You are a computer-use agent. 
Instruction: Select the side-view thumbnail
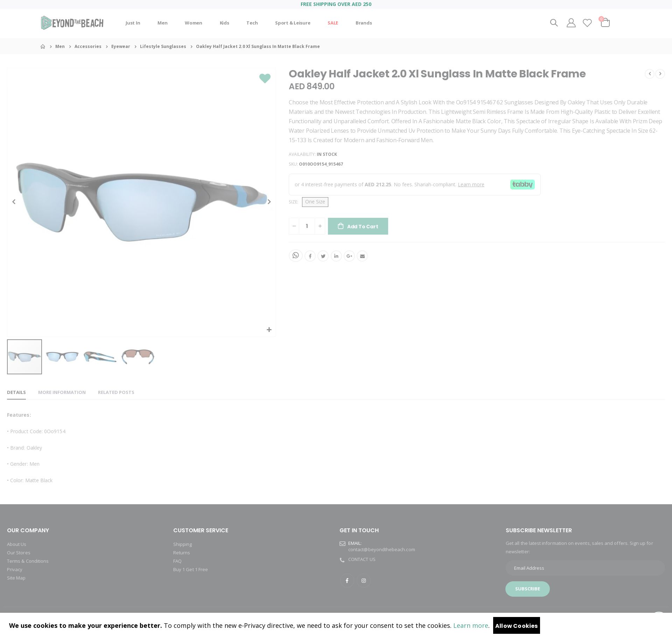[x=100, y=357]
